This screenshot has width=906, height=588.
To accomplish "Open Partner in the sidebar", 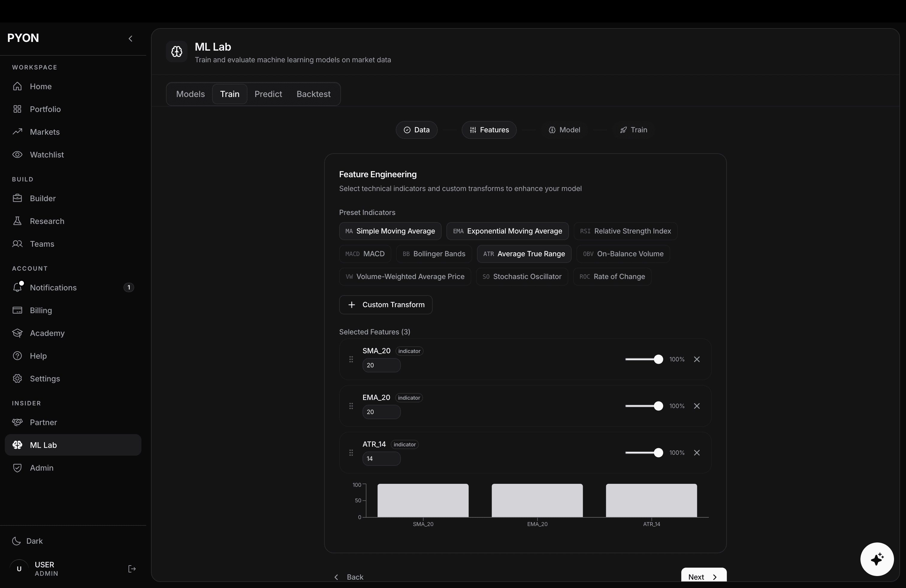I will tap(73, 422).
